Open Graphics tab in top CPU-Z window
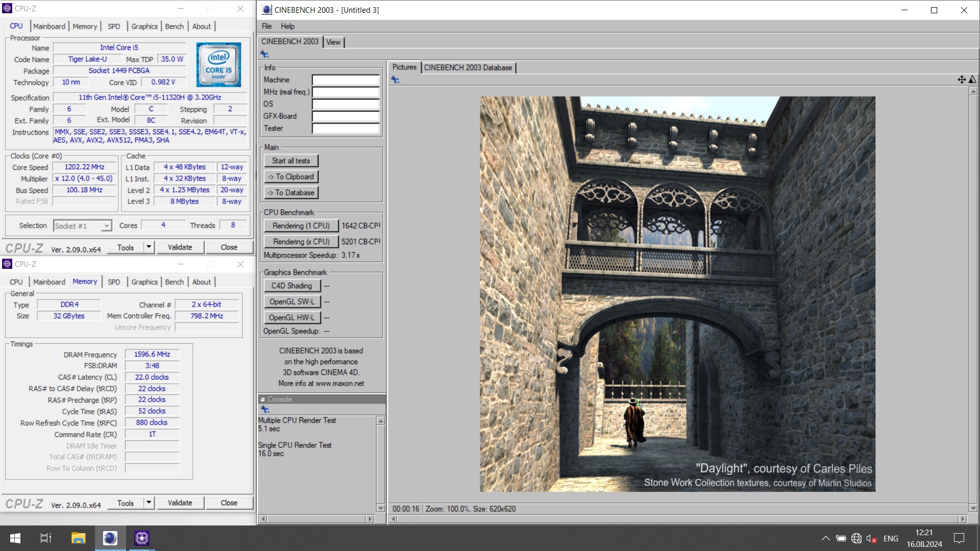Viewport: 980px width, 551px height. pos(144,26)
